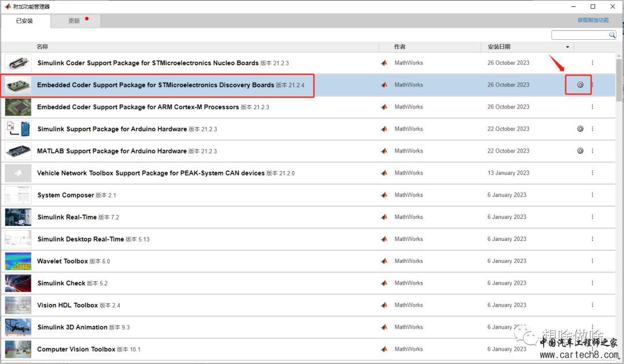624x364 pixels.
Task: Click Wavelet Toolbox thumbnail image
Action: [18, 261]
